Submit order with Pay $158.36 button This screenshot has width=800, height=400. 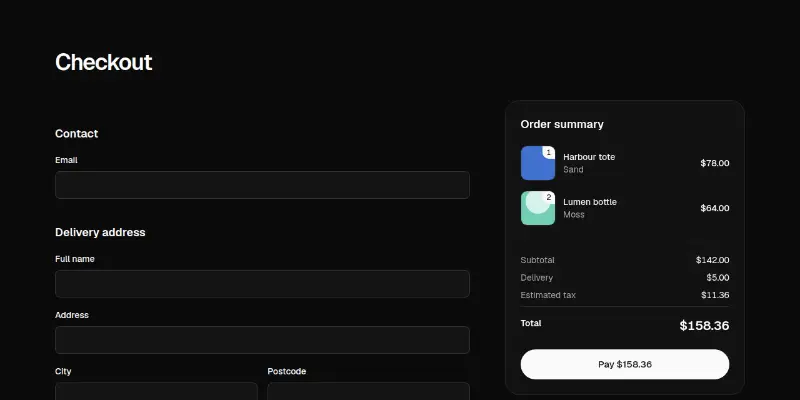[624, 364]
